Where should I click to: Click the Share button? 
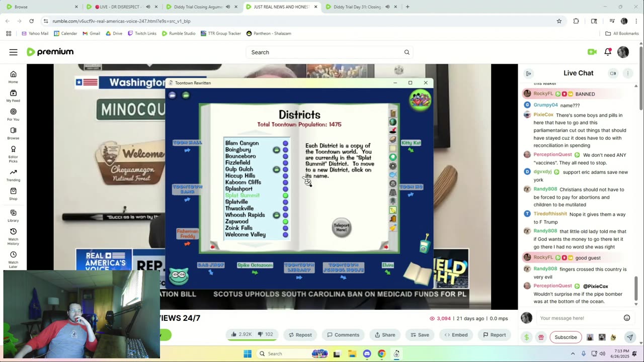(385, 334)
